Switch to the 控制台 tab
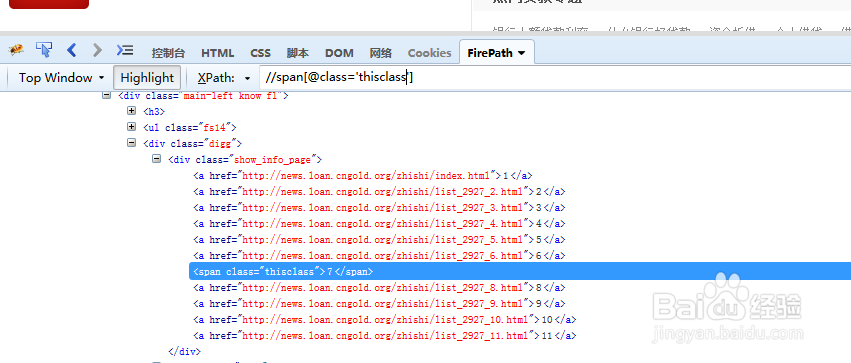Viewport: 851px width, 363px height. pos(168,53)
